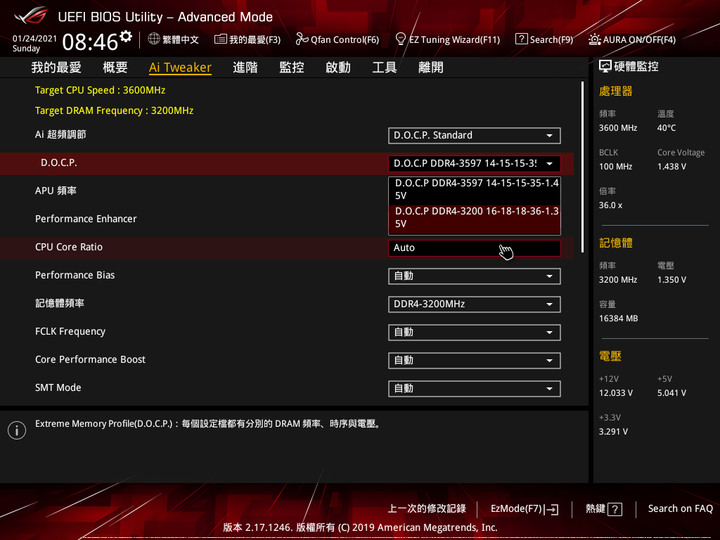This screenshot has height=540, width=720.
Task: Choose D.O.C.P DDR4-3200 16-18-18-36 option
Action: coord(474,218)
